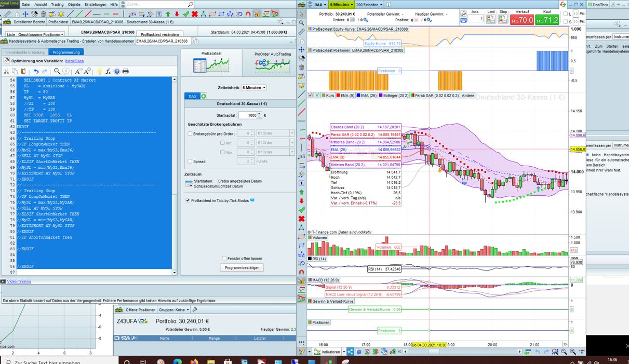Open €/Order unit dropdown for Brokergebühr
The image size is (629, 364).
tap(276, 133)
